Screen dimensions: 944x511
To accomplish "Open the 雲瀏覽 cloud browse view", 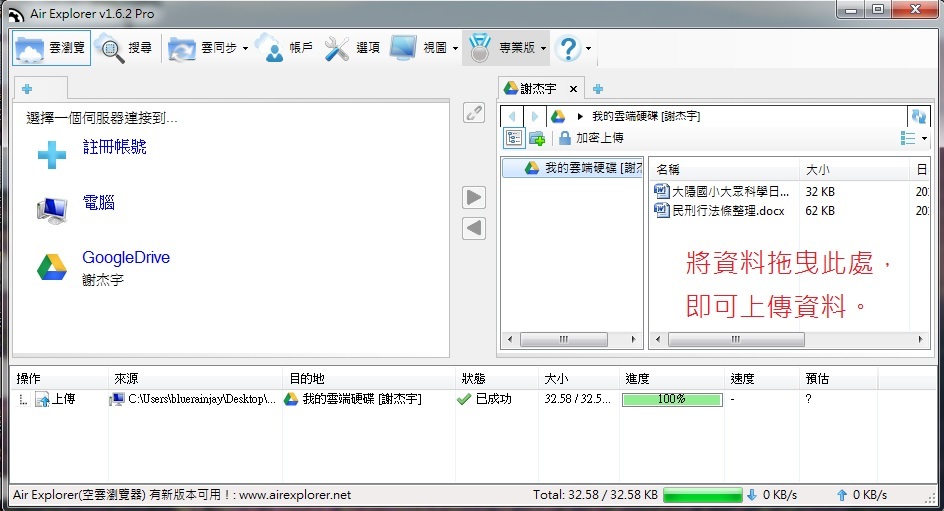I will pos(51,48).
